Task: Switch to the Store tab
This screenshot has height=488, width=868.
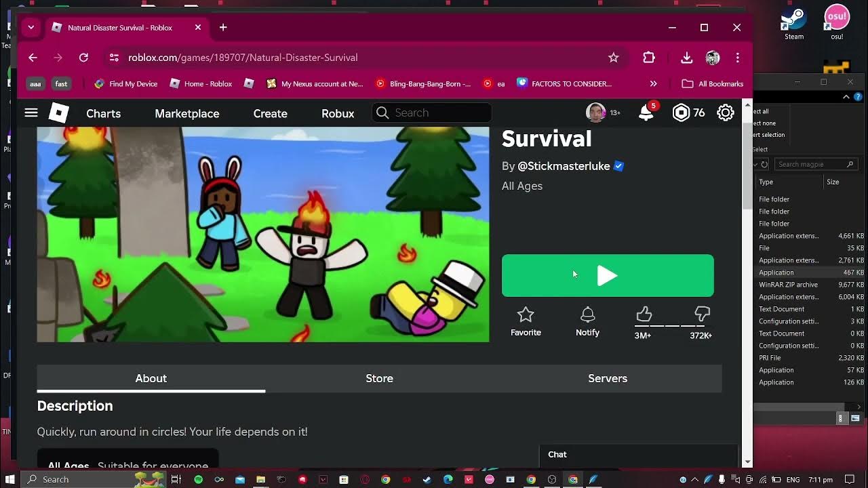Action: point(379,378)
